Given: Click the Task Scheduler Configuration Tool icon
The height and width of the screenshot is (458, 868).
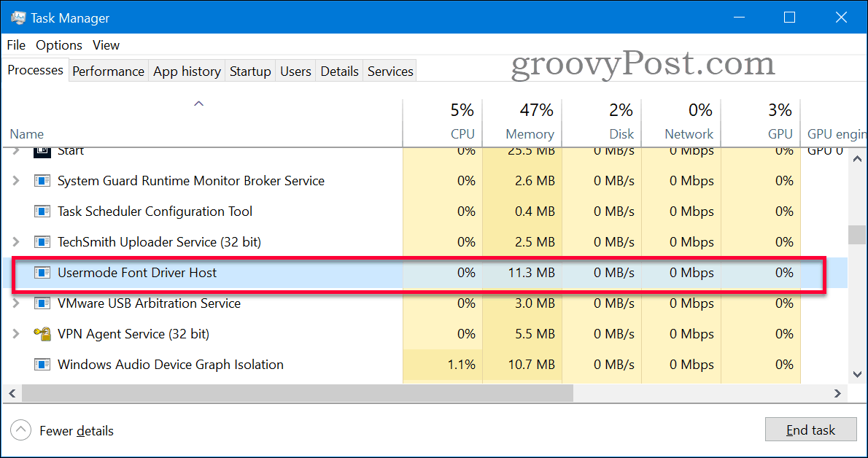Looking at the screenshot, I should [42, 211].
